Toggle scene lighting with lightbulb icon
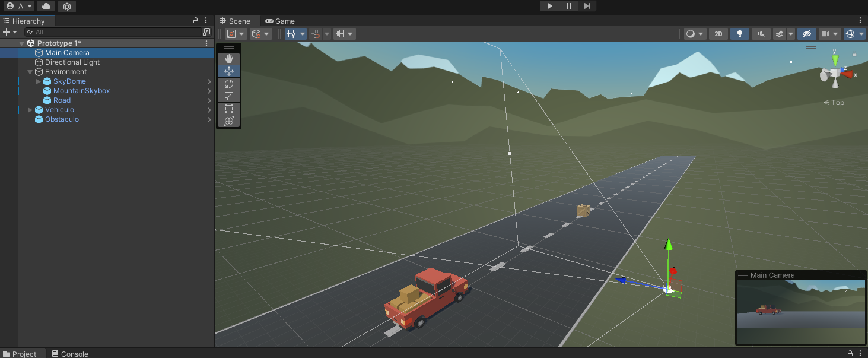Image resolution: width=868 pixels, height=358 pixels. (x=739, y=34)
